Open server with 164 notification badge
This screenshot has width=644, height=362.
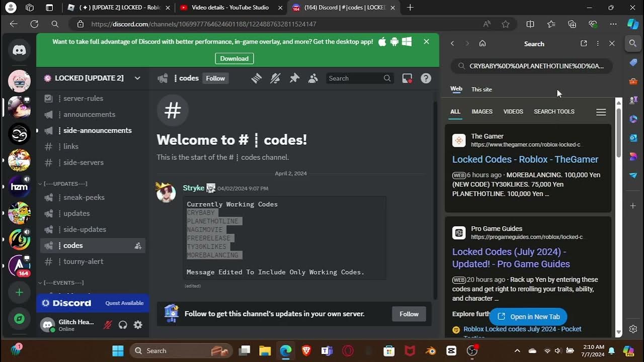pyautogui.click(x=19, y=265)
